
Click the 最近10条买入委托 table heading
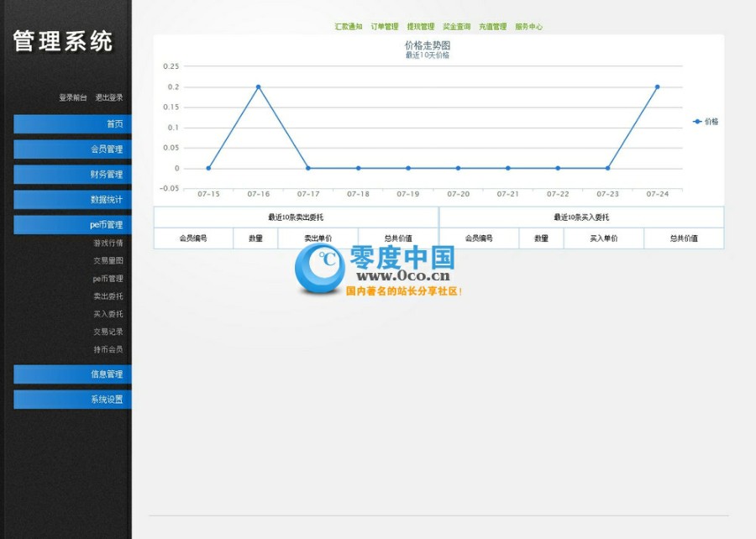coord(581,217)
